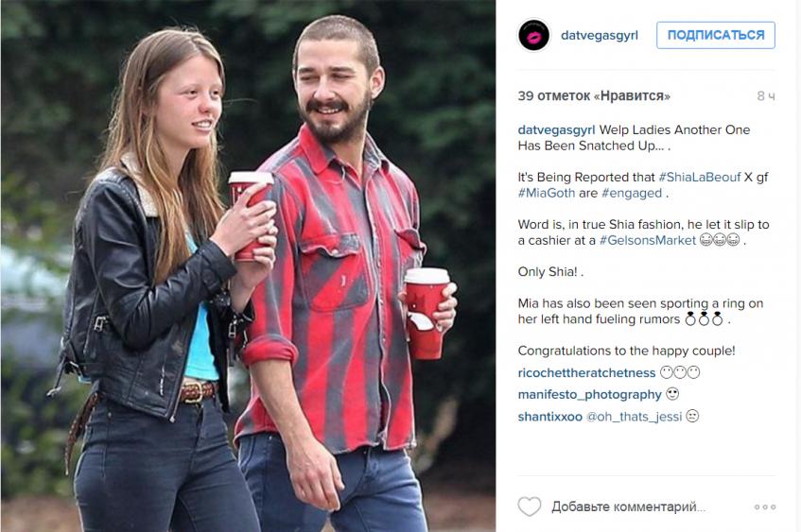The image size is (801, 532).
Task: Click the 39 отметок «Нравится» likes count
Action: pos(594,96)
